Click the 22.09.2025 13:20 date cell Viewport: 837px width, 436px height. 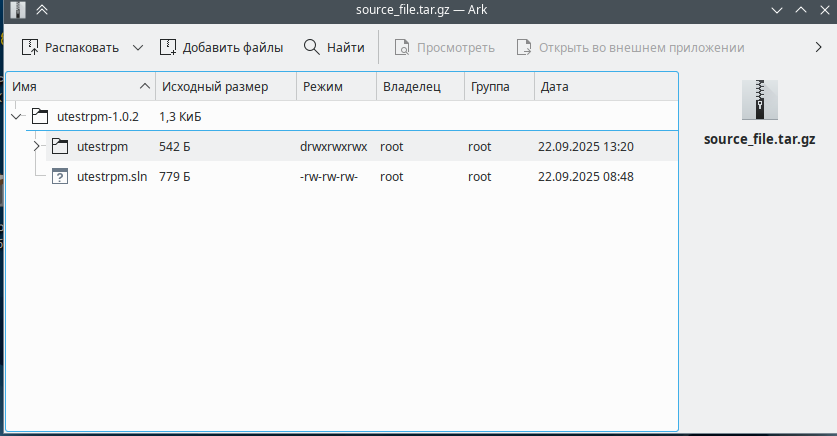pos(586,146)
